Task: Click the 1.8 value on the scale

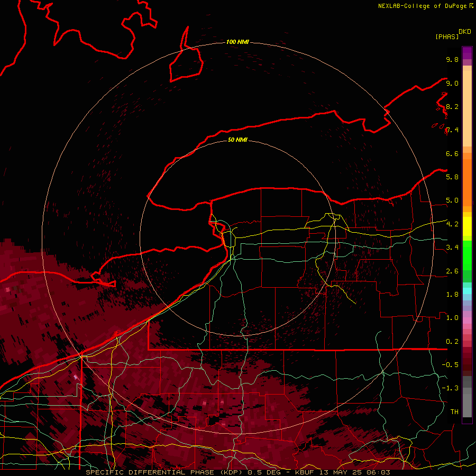Action: 452,295
